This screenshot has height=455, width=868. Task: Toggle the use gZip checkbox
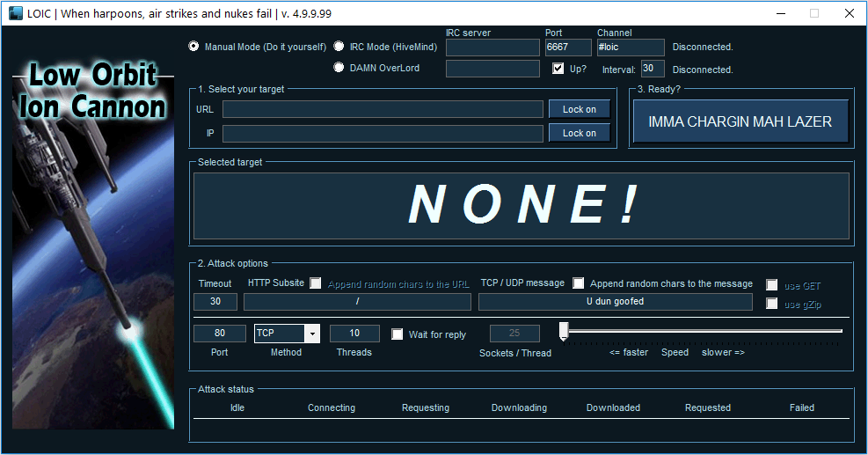771,303
